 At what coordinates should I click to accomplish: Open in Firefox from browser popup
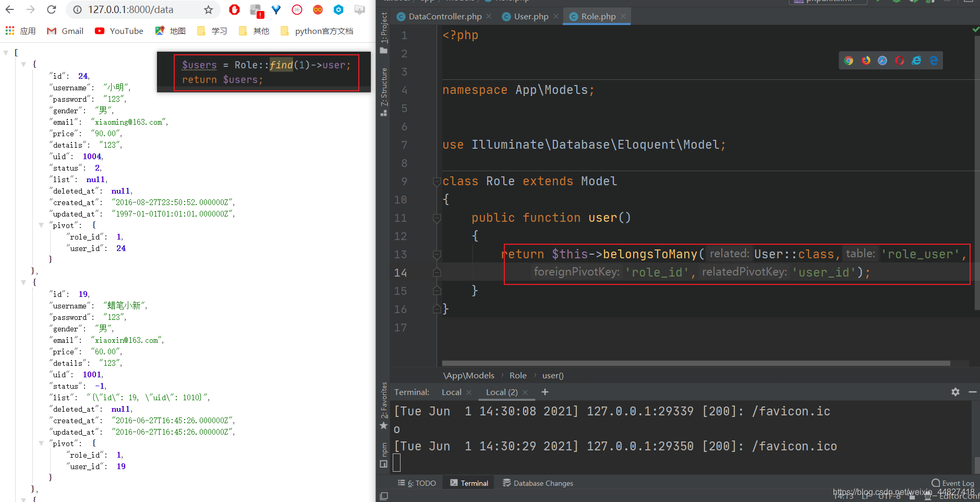(866, 61)
